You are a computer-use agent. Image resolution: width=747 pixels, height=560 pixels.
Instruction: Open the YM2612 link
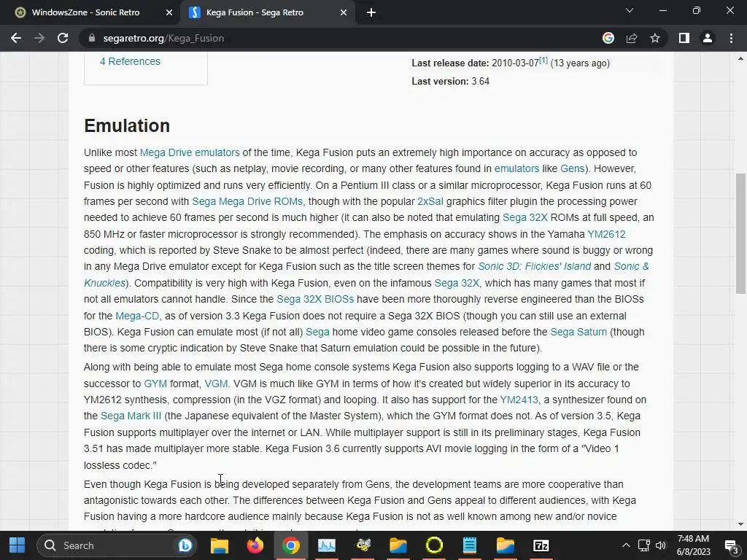606,234
